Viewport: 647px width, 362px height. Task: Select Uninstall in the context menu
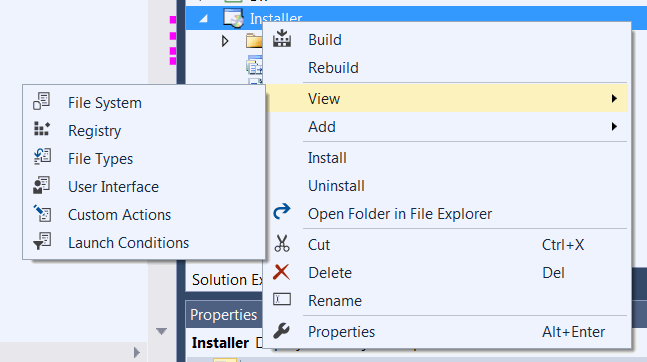tap(336, 186)
